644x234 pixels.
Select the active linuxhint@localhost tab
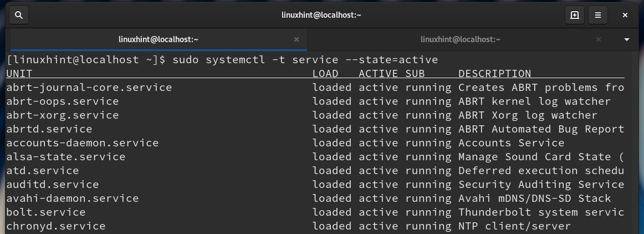(159, 39)
